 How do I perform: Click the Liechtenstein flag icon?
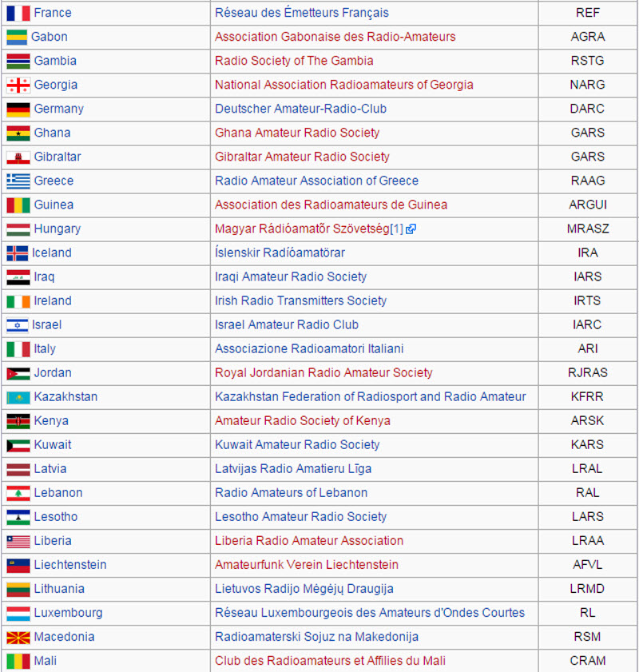(x=18, y=565)
